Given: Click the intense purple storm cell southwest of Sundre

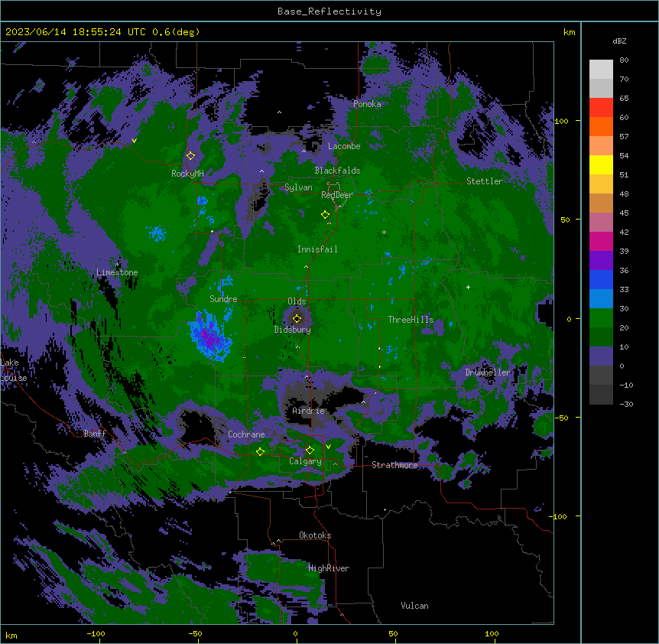Looking at the screenshot, I should pyautogui.click(x=209, y=337).
